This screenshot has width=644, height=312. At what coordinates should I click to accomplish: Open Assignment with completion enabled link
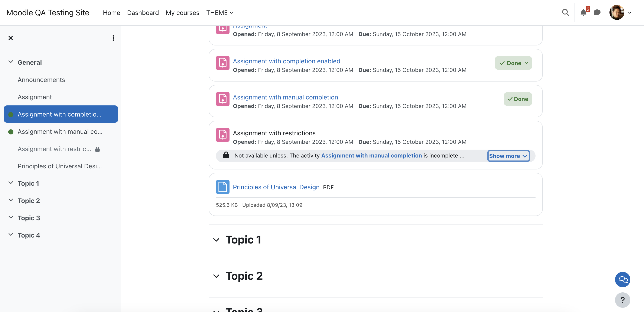tap(286, 61)
